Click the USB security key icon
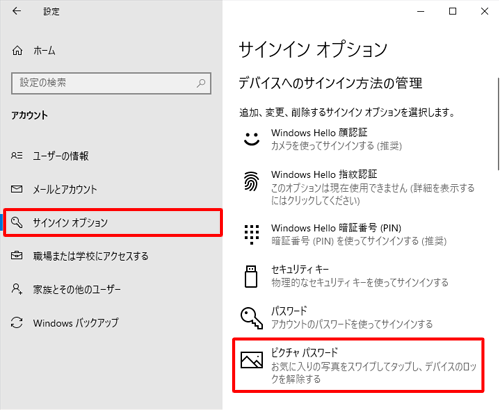 click(251, 276)
